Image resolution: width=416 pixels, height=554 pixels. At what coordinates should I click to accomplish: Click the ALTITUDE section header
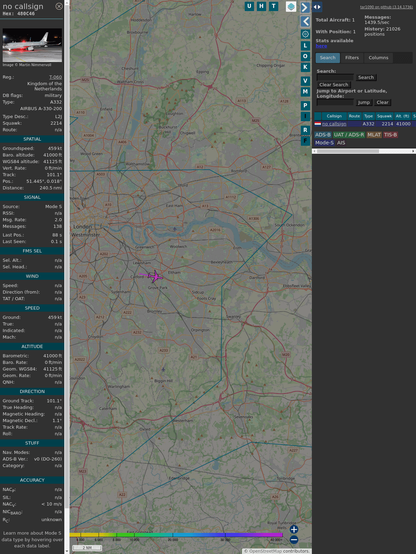click(x=32, y=347)
